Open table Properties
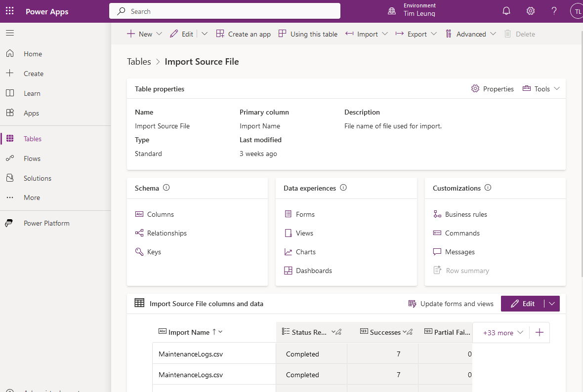Screen dimensions: 583x392 tap(492, 89)
